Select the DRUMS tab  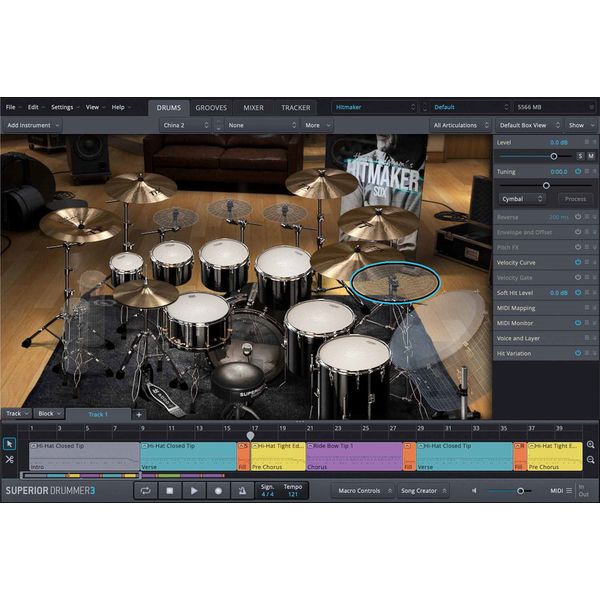pos(169,108)
